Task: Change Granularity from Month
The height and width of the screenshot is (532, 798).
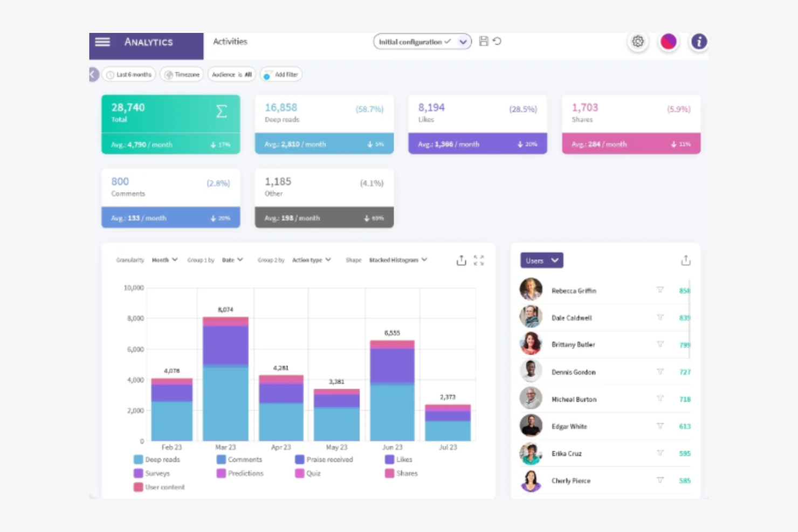Action: (x=164, y=260)
